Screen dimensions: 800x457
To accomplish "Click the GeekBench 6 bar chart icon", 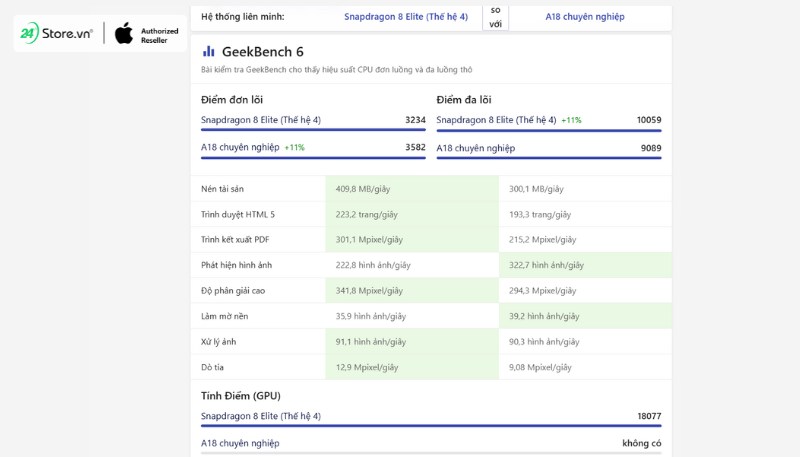I will 209,51.
